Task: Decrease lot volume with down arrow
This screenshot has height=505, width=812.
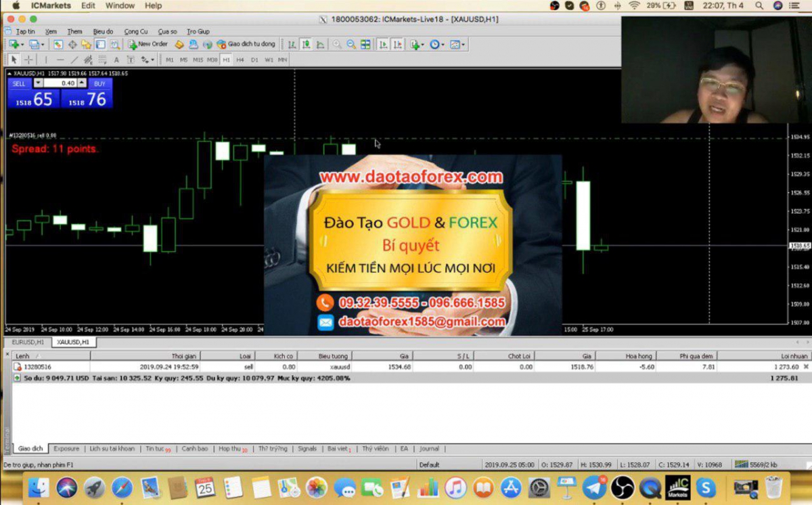Action: [x=39, y=83]
